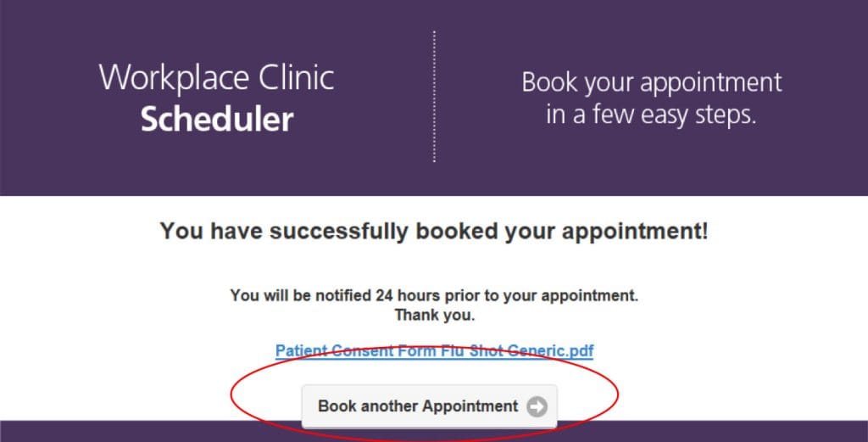Viewport: 868px width, 442px height.
Task: Click the Workplace Clinic title text
Action: (x=217, y=78)
